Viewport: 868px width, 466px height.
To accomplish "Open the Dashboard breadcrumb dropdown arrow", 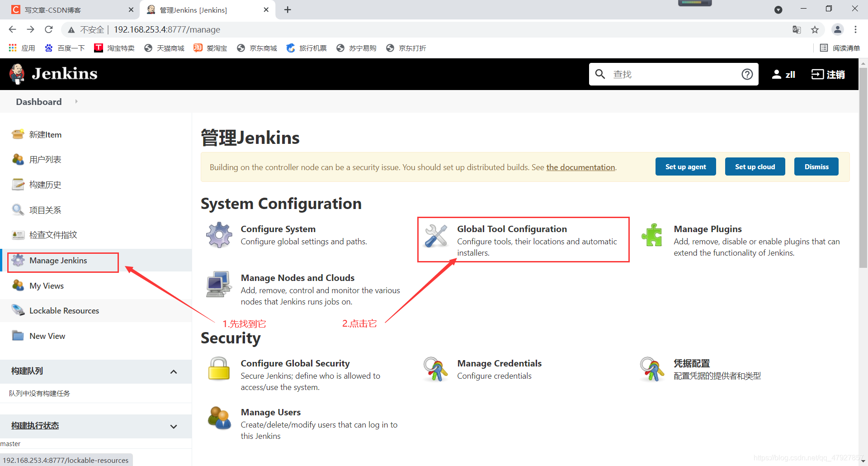I will 76,102.
